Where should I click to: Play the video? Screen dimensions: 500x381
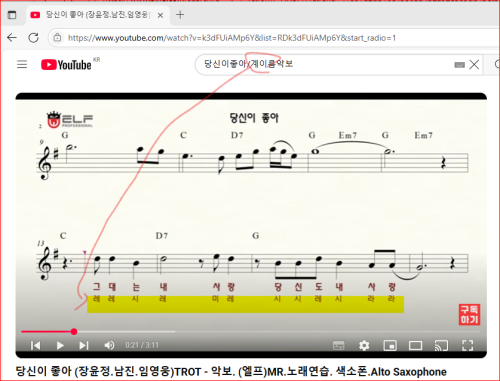coord(60,345)
